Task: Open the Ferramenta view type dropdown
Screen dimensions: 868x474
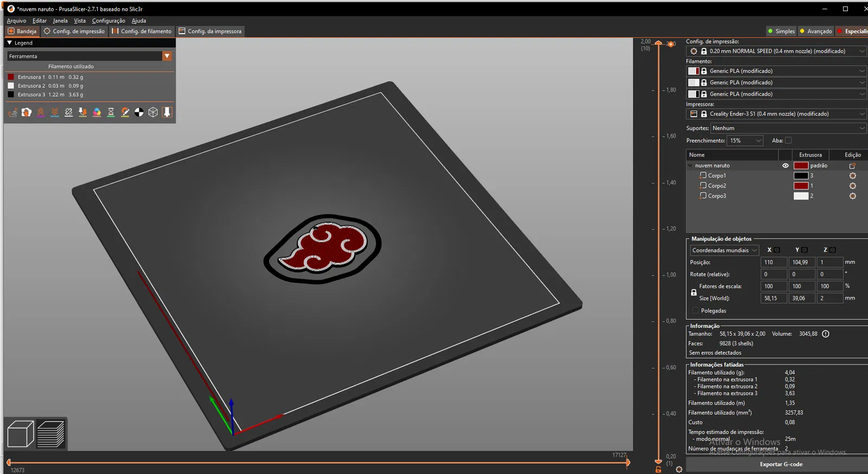Action: (x=90, y=56)
